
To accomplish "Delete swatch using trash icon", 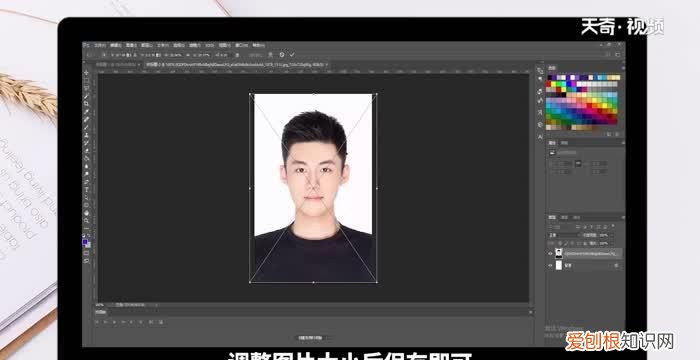I will 617,134.
